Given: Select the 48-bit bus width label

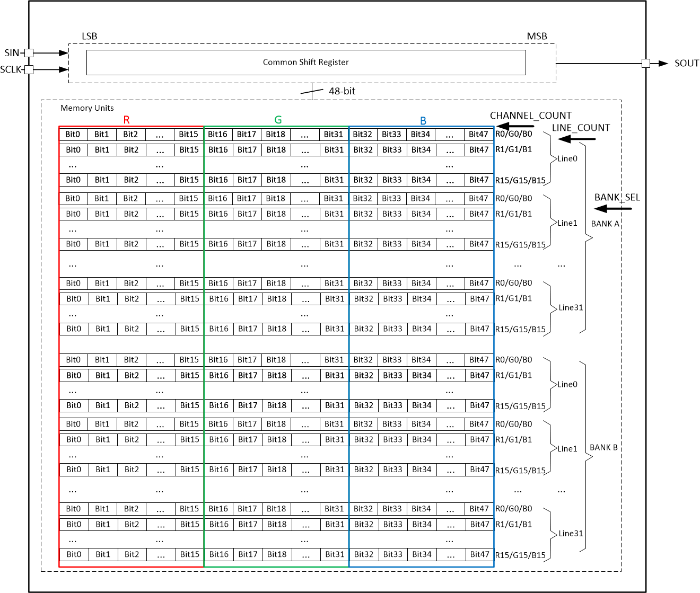Looking at the screenshot, I should pos(342,91).
